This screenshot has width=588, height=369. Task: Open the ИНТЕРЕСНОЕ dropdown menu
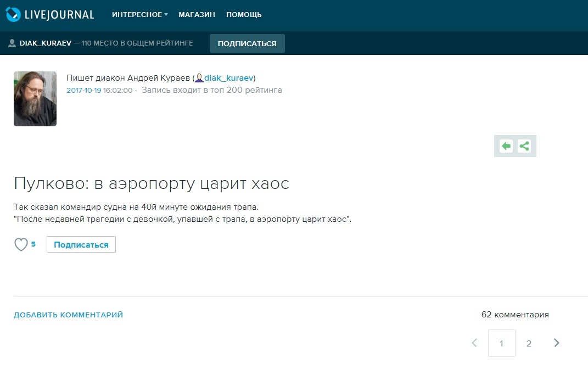pos(140,15)
